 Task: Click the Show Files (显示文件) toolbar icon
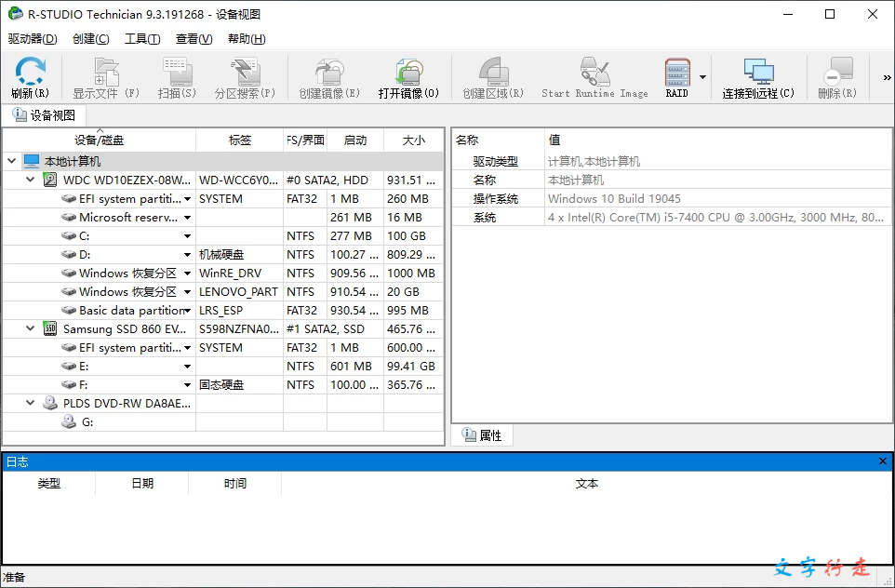point(106,72)
